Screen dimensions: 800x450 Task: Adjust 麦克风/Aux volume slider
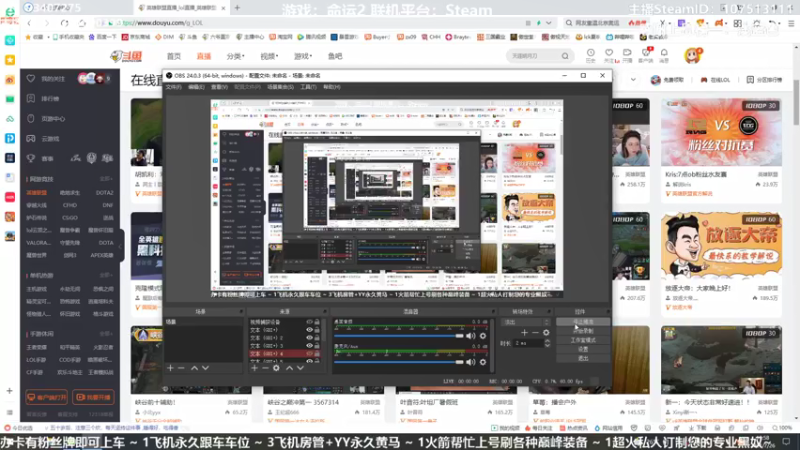click(x=399, y=362)
